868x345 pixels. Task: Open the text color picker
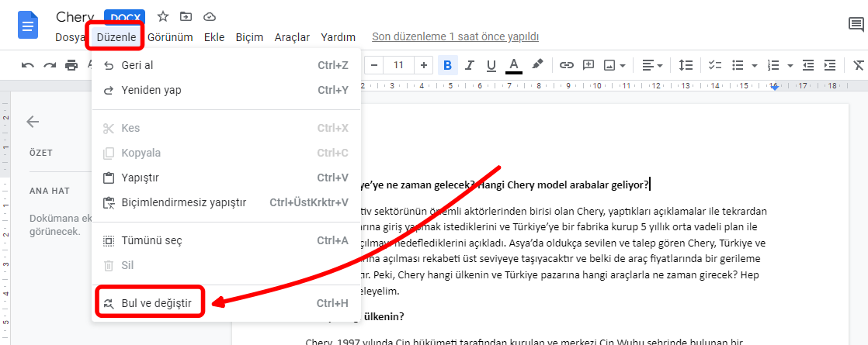tap(513, 65)
